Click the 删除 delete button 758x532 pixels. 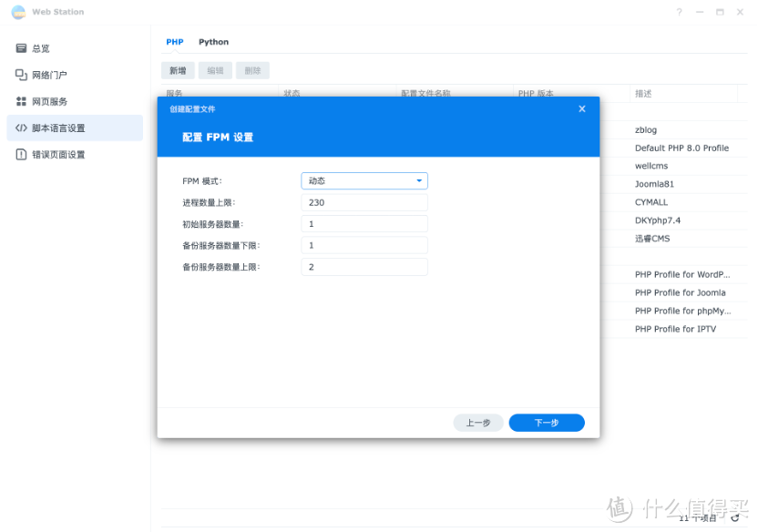click(x=252, y=70)
